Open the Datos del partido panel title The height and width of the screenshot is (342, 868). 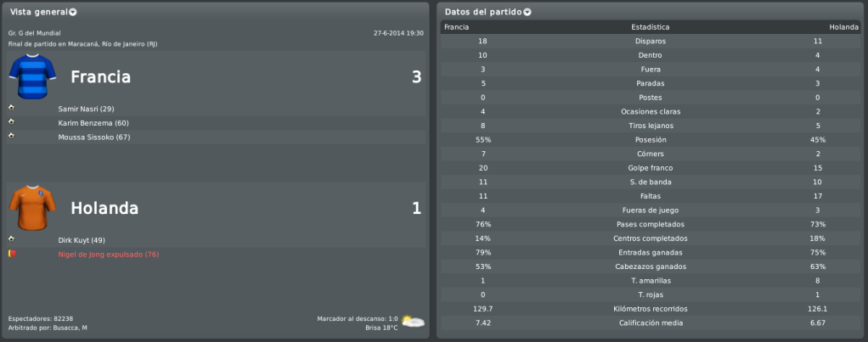(483, 12)
